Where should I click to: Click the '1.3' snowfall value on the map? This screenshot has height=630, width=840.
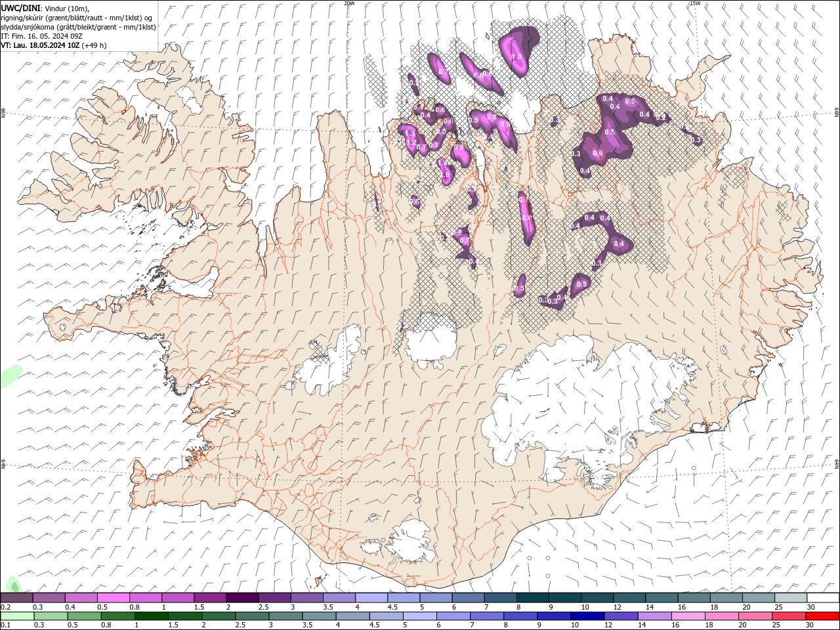click(409, 133)
